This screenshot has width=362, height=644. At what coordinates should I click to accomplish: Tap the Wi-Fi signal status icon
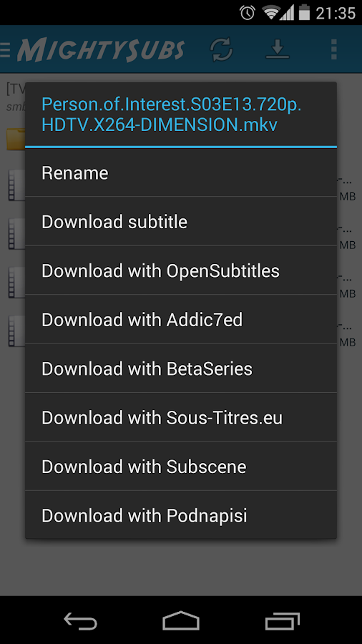pos(272,13)
